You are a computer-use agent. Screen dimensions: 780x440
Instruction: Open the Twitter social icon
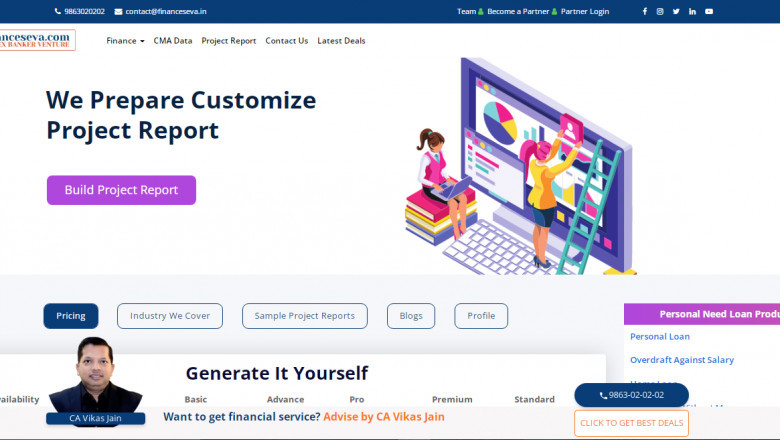[676, 12]
